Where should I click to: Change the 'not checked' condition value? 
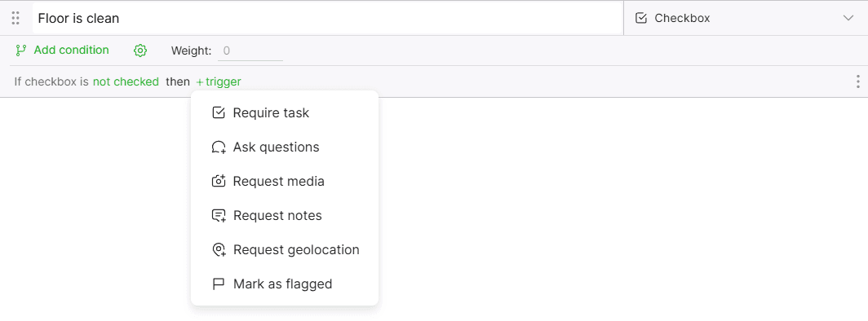(126, 81)
